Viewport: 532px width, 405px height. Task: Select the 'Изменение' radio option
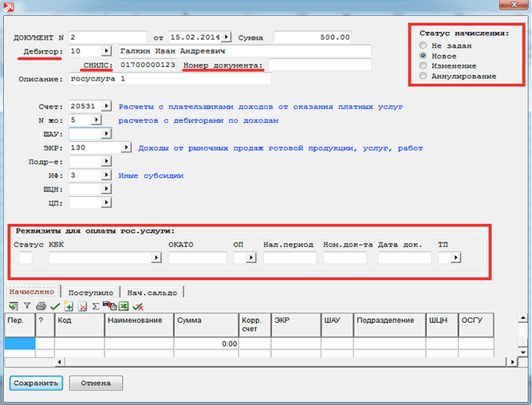click(424, 66)
